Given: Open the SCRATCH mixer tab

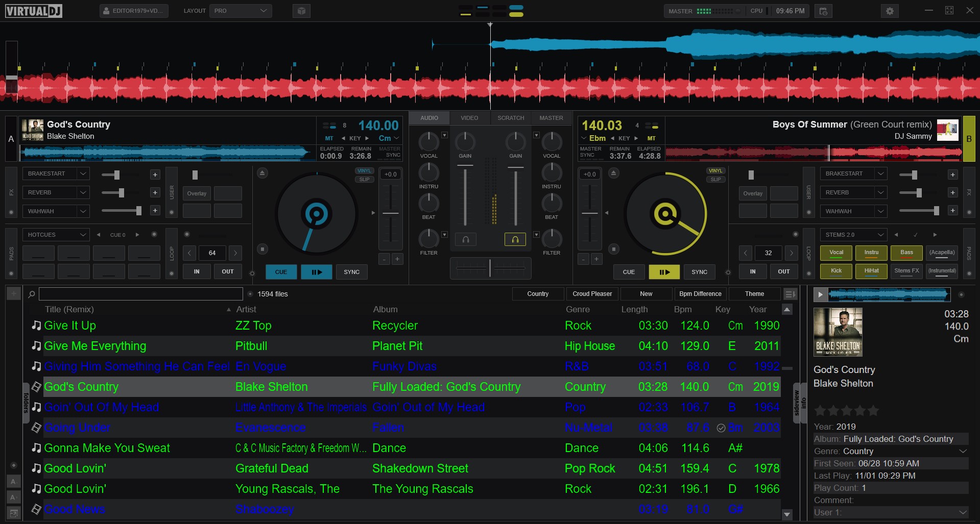Looking at the screenshot, I should pos(511,118).
